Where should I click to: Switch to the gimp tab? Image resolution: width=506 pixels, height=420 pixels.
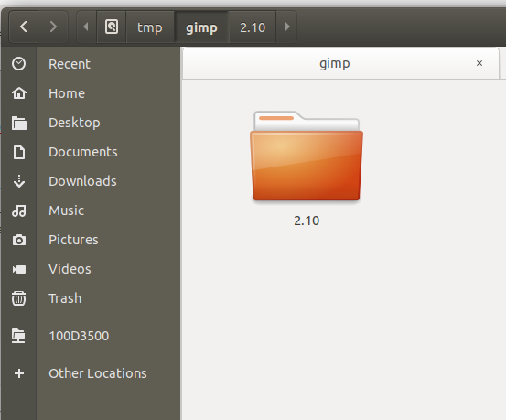334,63
